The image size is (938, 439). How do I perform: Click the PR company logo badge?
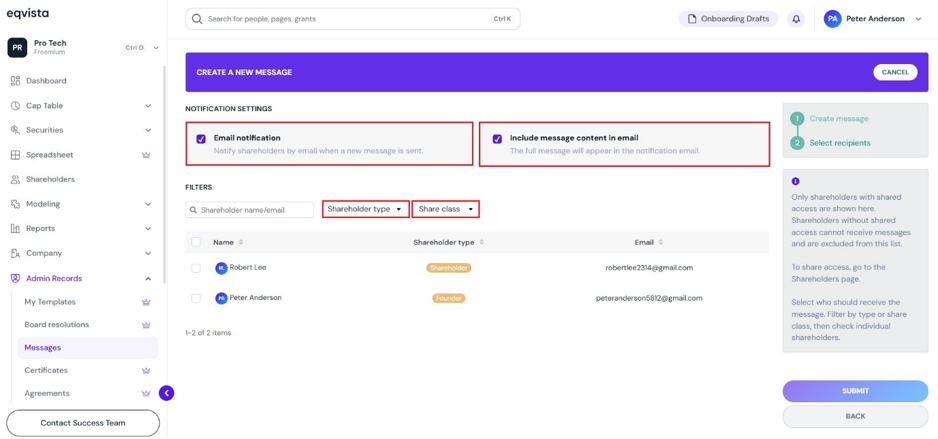click(17, 47)
